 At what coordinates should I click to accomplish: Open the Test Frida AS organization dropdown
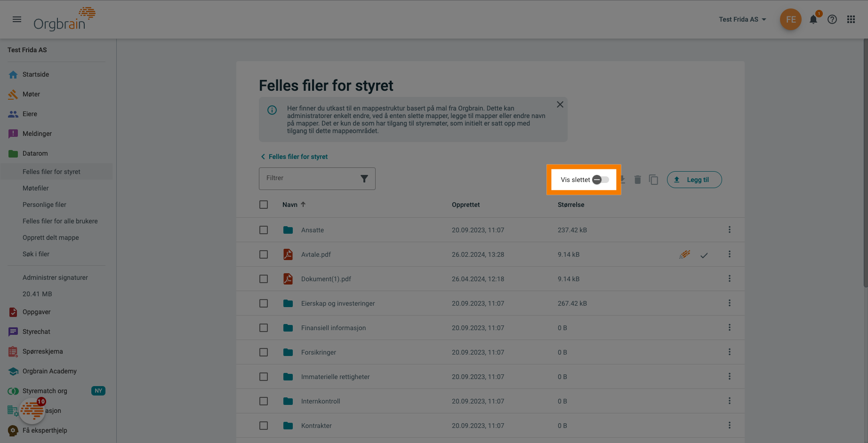742,19
